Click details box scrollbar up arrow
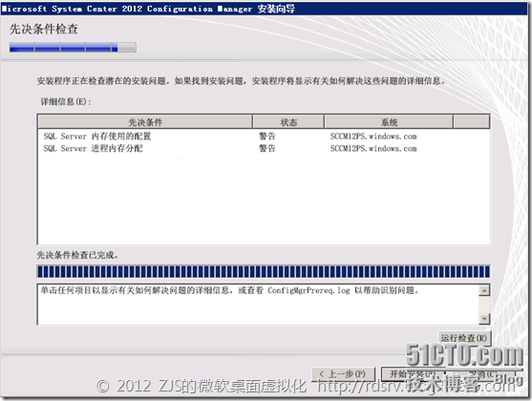 [484, 290]
